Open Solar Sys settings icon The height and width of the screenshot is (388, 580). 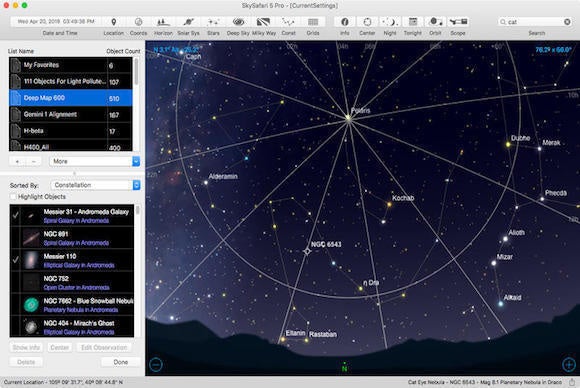188,22
